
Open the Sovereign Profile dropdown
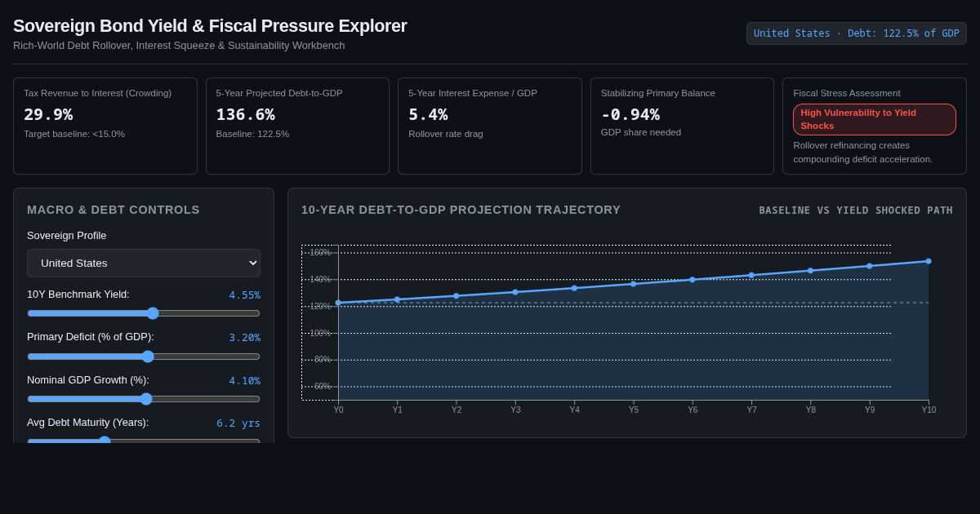(x=144, y=263)
